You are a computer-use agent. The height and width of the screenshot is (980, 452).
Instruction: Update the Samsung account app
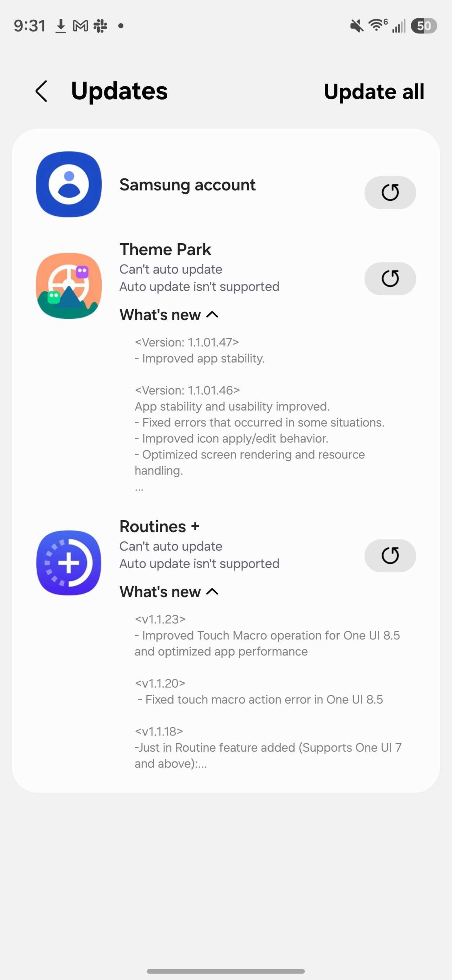click(390, 193)
